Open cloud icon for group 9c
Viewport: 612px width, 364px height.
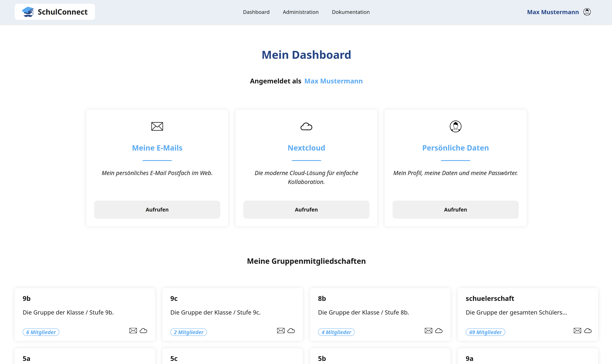291,331
